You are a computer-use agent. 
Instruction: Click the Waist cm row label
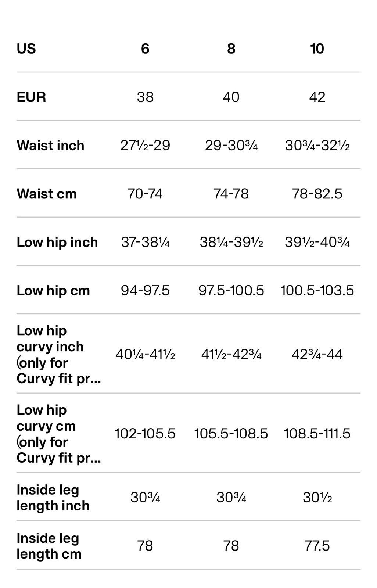click(x=47, y=194)
